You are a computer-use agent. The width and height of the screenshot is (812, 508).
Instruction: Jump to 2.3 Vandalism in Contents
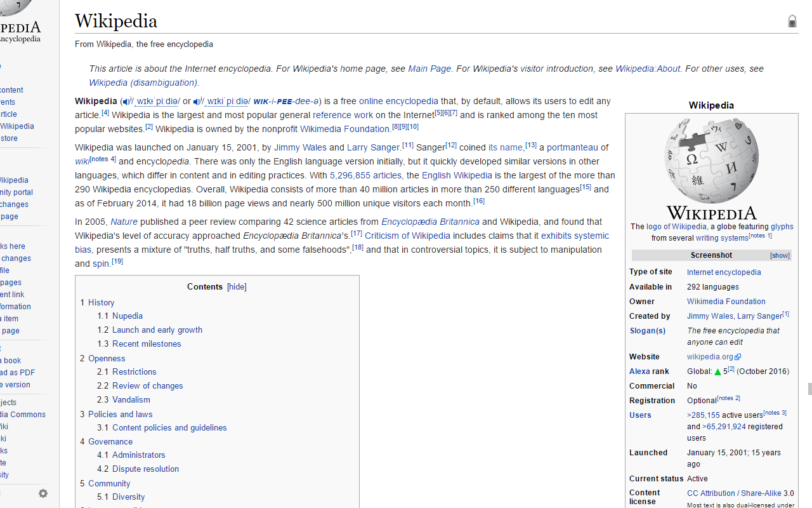pyautogui.click(x=124, y=399)
